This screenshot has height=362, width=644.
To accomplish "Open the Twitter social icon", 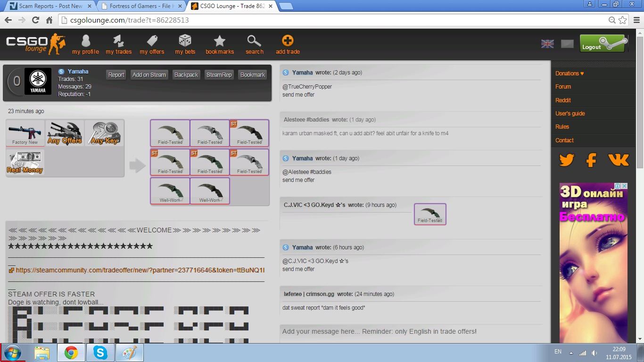I will pyautogui.click(x=566, y=160).
